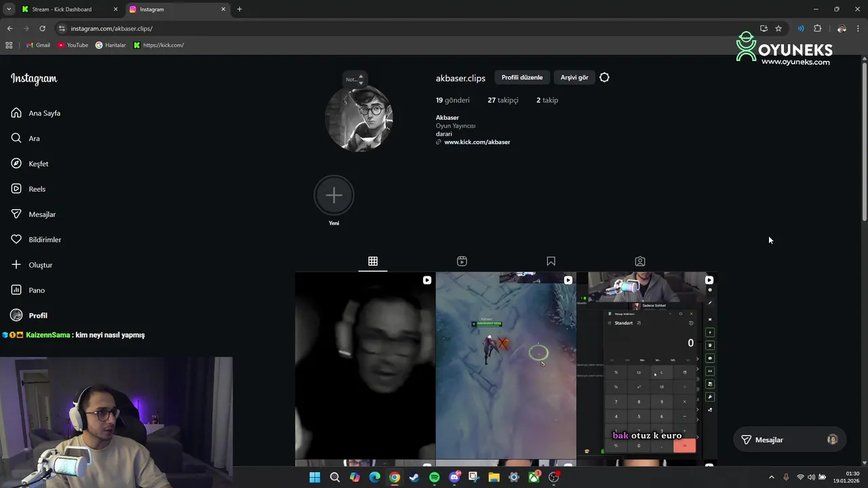Click the install app icon in address bar
The height and width of the screenshot is (488, 868).
(x=764, y=28)
